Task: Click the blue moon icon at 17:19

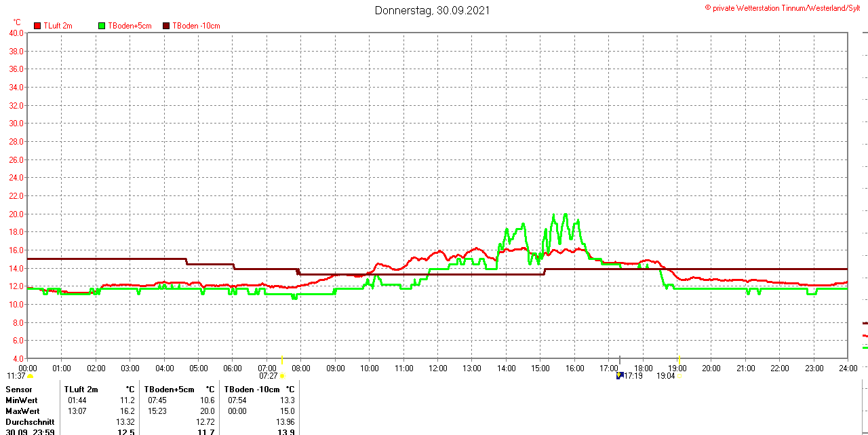Action: (619, 375)
